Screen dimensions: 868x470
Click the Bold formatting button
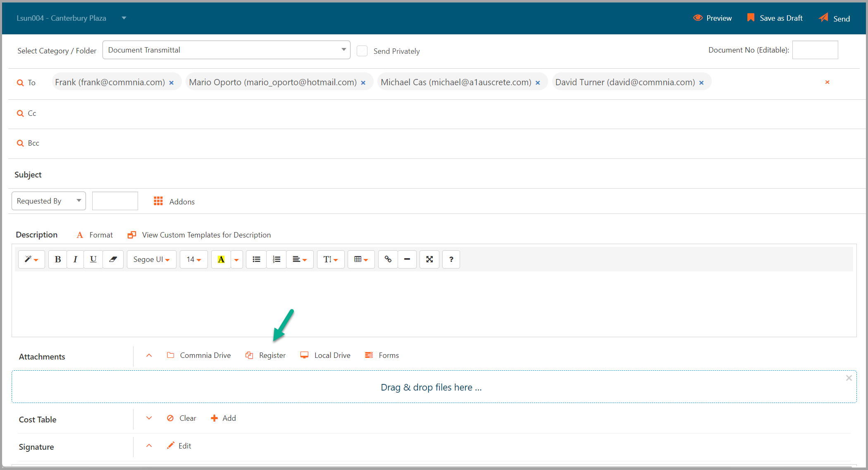58,259
